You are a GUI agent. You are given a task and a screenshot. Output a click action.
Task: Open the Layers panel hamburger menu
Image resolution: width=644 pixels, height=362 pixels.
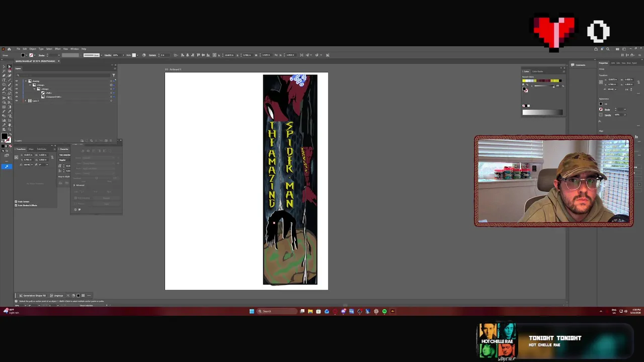tap(115, 68)
